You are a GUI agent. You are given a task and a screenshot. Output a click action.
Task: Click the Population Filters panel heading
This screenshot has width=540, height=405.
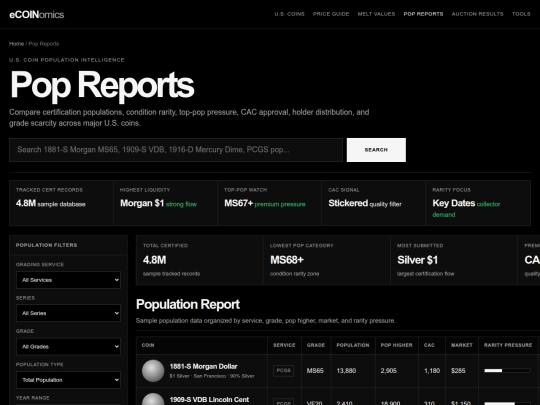46,245
